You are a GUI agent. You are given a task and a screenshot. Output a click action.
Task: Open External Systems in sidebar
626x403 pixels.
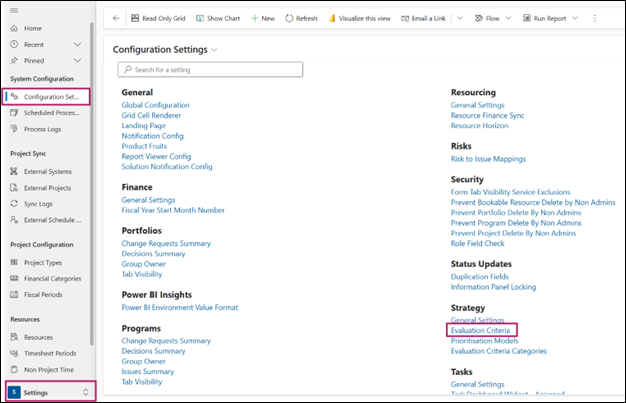pos(47,171)
